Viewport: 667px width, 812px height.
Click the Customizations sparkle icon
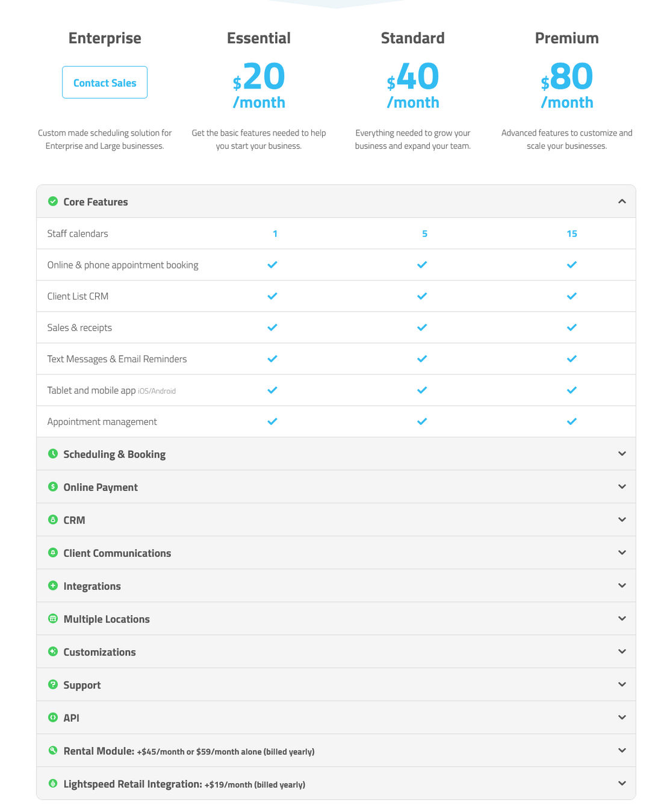point(53,651)
